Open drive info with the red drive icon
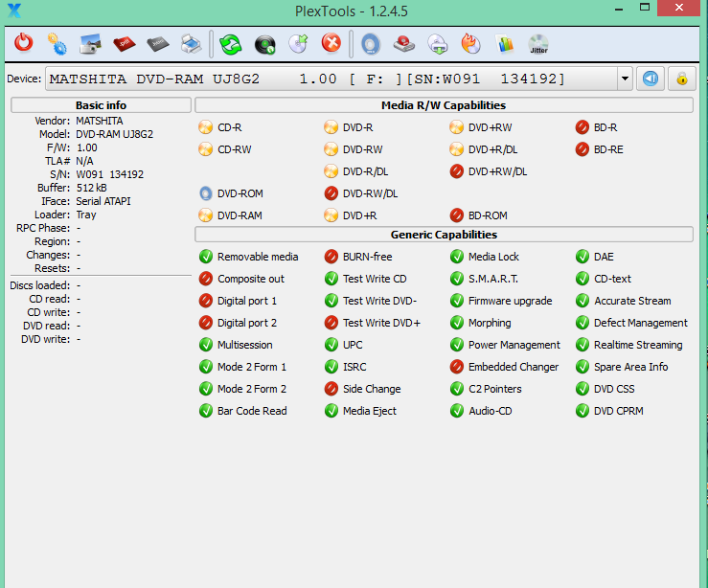Viewport: 708px width, 588px height. [x=404, y=44]
